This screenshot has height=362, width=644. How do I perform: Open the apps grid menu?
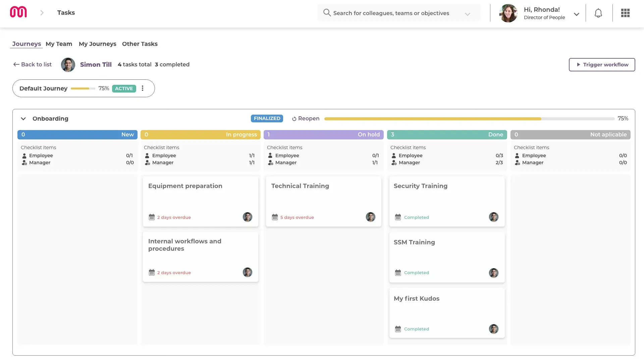[625, 13]
